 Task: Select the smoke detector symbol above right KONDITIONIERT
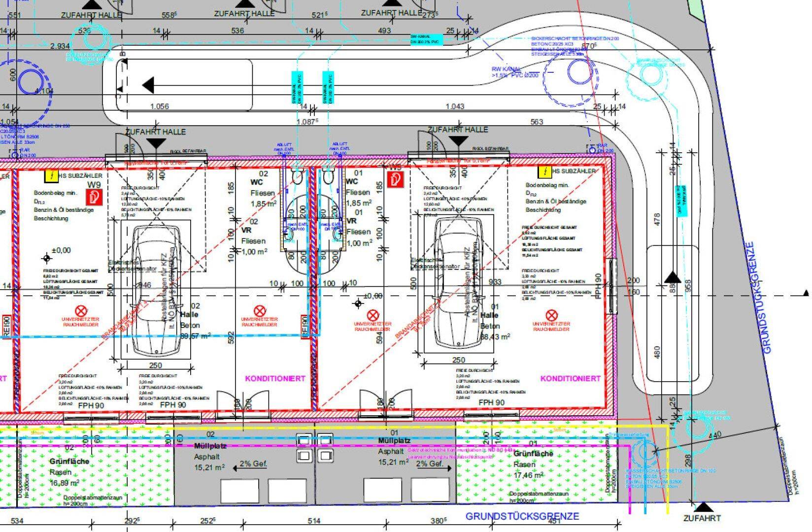(551, 315)
